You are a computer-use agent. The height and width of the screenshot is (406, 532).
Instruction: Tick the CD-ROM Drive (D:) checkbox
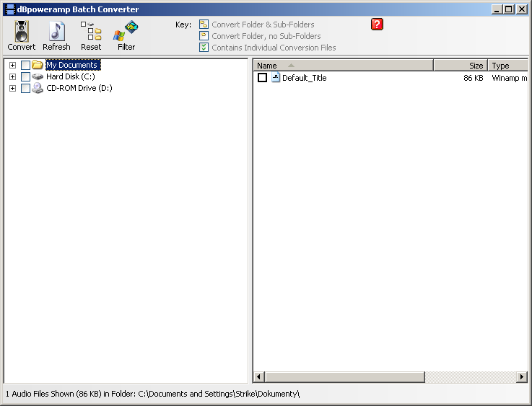click(25, 88)
